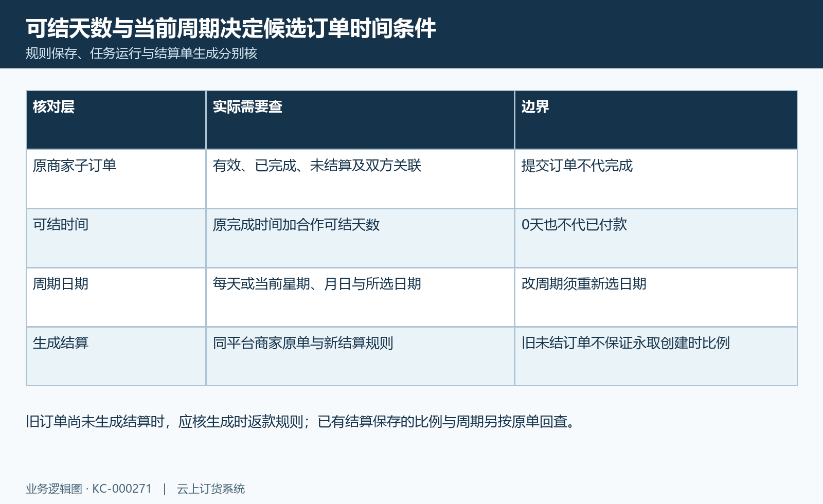The image size is (823, 504).
Task: Click the title 可结天数与当前周期决定候选订单时间条件
Action: [231, 28]
